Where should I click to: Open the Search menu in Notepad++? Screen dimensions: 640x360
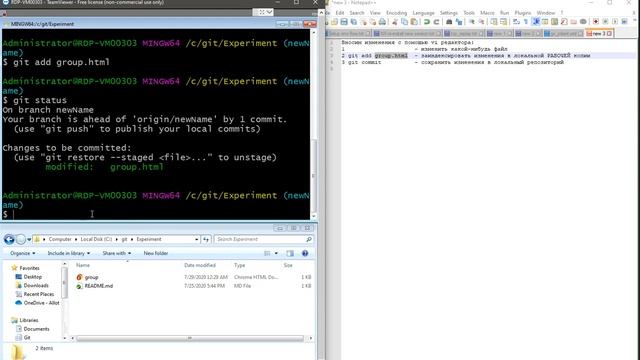coord(356,13)
